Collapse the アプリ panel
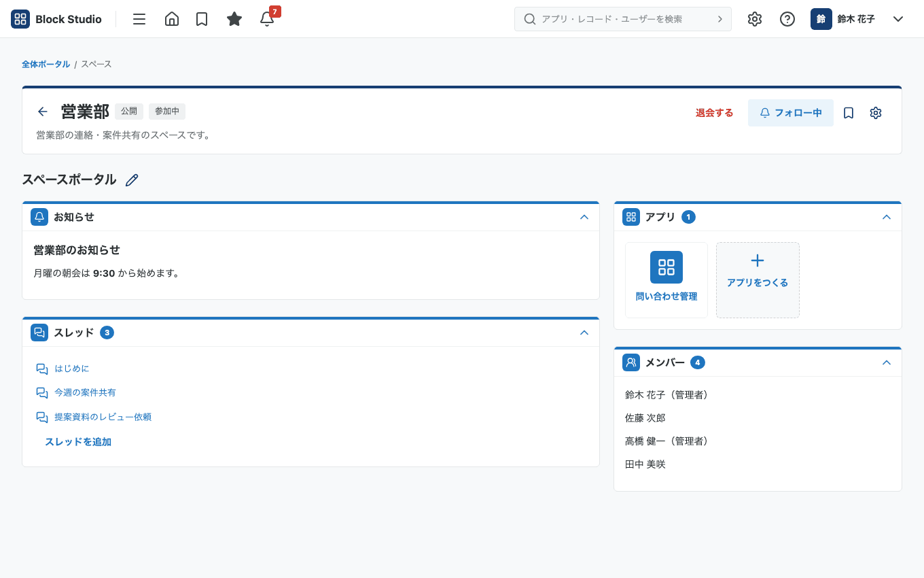924x578 pixels. (x=887, y=217)
